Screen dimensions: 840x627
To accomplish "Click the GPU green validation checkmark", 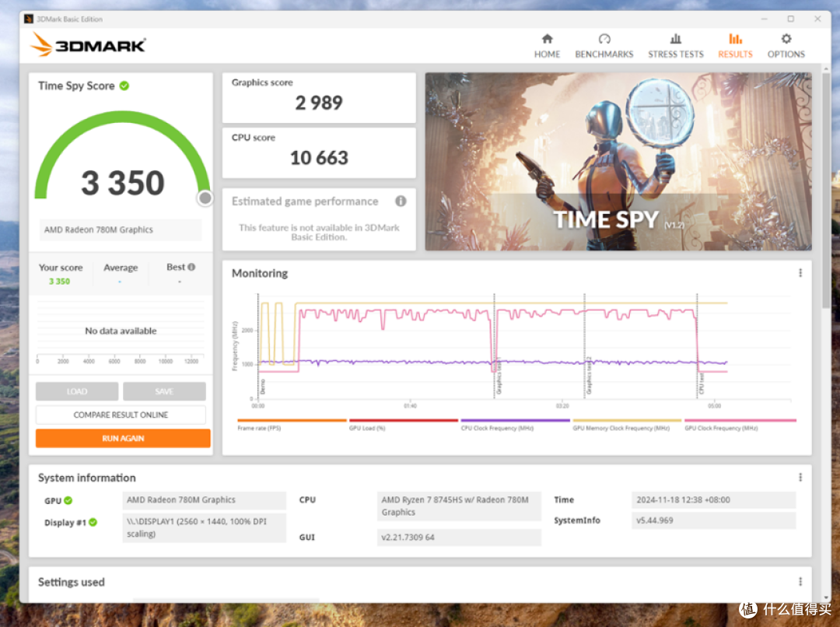I will click(x=68, y=500).
